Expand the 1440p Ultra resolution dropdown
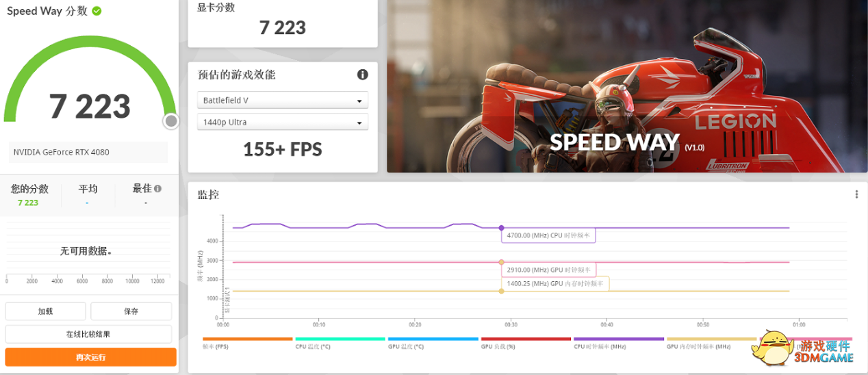Screen dimensions: 868x375 tap(283, 122)
